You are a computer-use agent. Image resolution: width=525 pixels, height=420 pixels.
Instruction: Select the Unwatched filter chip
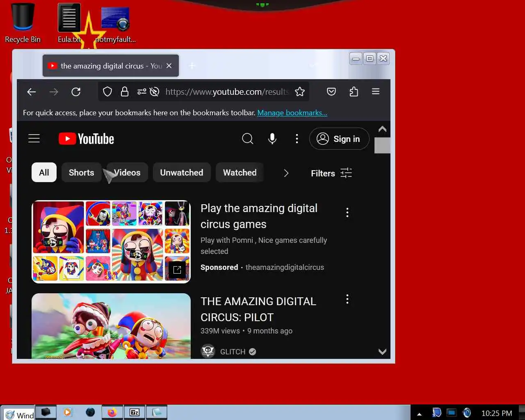pyautogui.click(x=182, y=173)
